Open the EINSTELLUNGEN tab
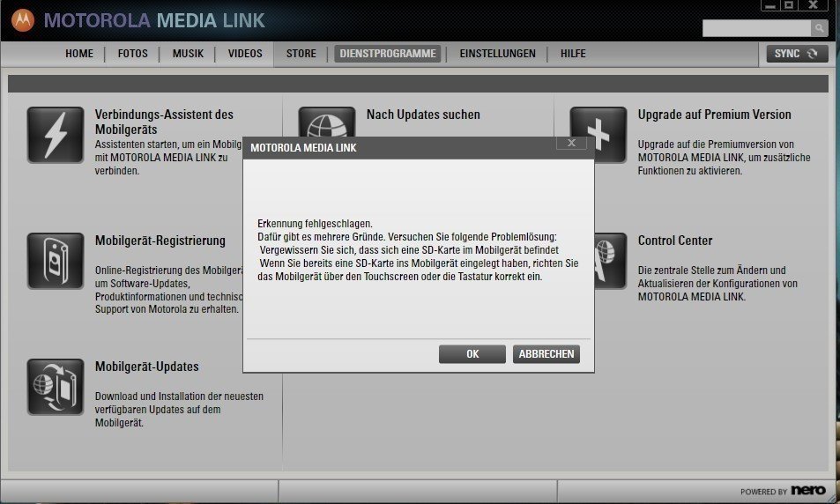 498,54
